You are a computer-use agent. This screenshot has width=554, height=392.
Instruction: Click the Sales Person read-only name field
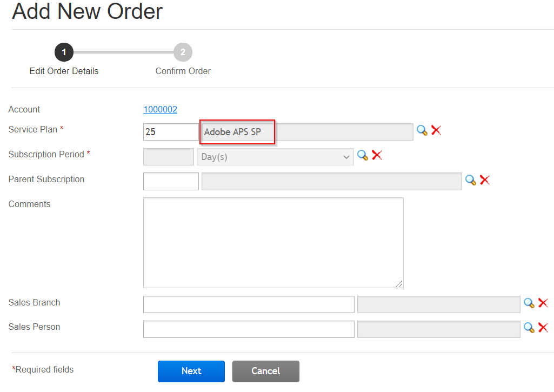tap(439, 329)
